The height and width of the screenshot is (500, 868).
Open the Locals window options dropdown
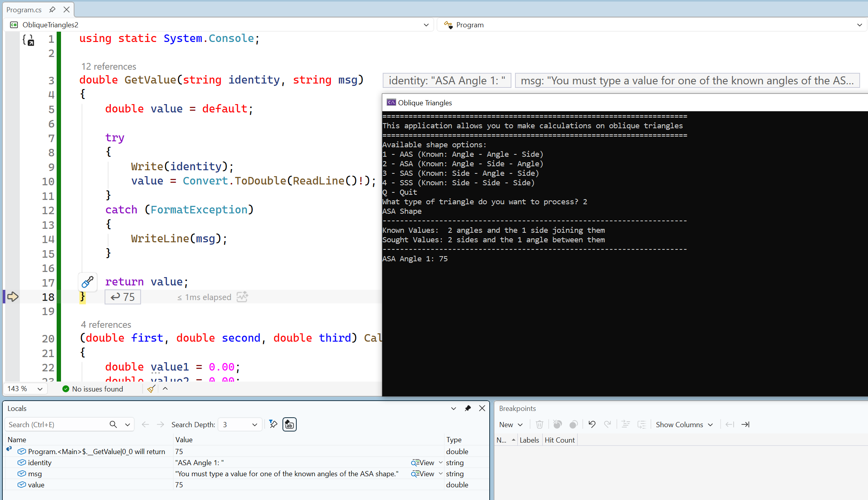tap(454, 409)
